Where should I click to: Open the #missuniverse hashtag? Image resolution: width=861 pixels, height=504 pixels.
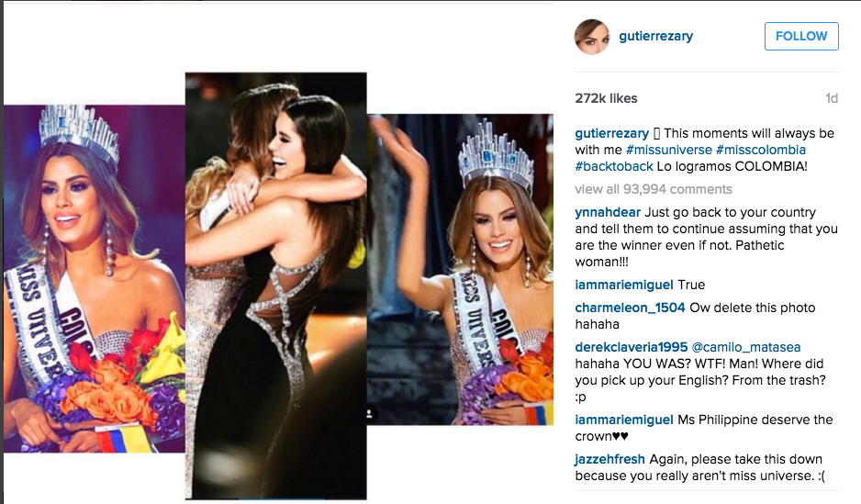(x=669, y=150)
